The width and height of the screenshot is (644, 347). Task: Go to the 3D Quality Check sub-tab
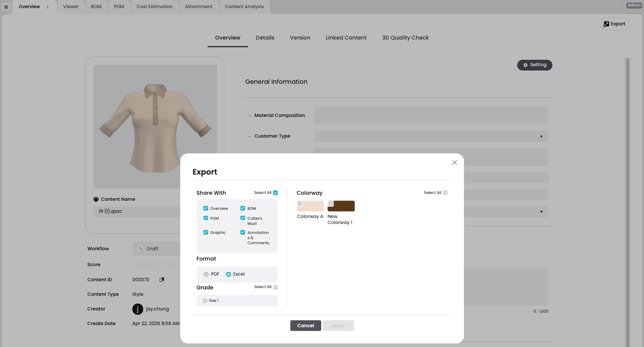pyautogui.click(x=405, y=38)
